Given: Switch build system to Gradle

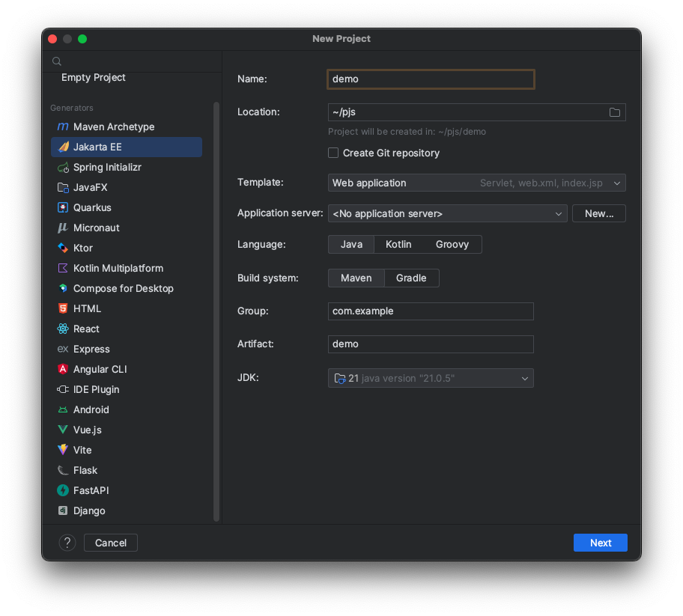Looking at the screenshot, I should [x=411, y=278].
